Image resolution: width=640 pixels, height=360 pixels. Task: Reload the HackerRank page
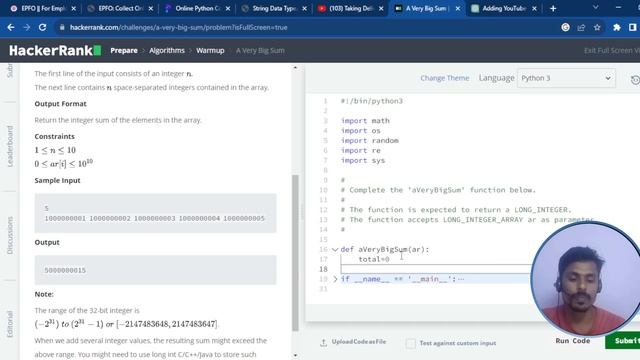42,27
